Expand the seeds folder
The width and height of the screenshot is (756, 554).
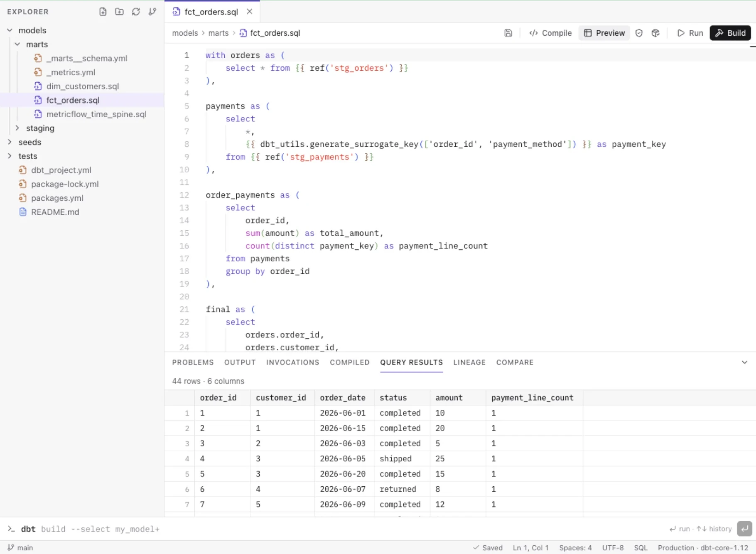10,142
